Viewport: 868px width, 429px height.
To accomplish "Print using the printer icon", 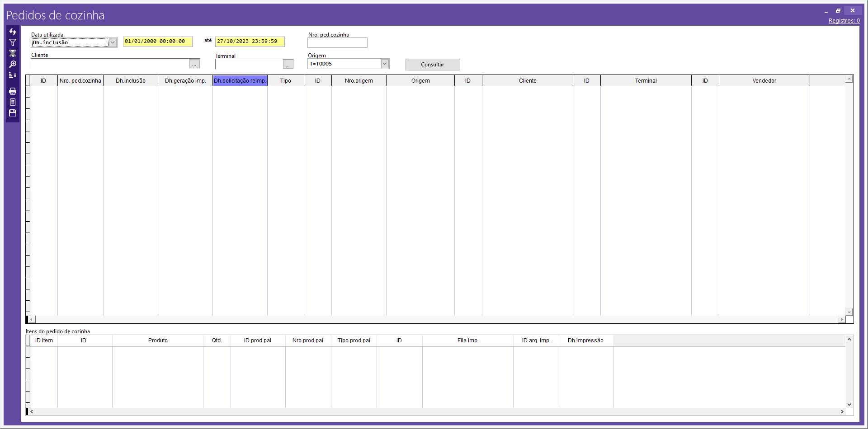I will click(13, 91).
